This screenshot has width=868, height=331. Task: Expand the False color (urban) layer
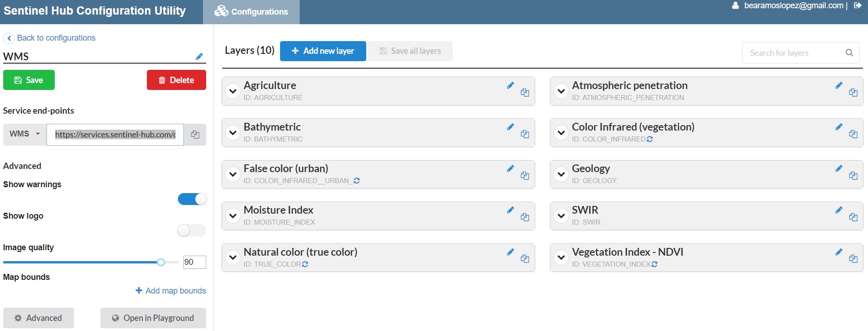coord(233,174)
